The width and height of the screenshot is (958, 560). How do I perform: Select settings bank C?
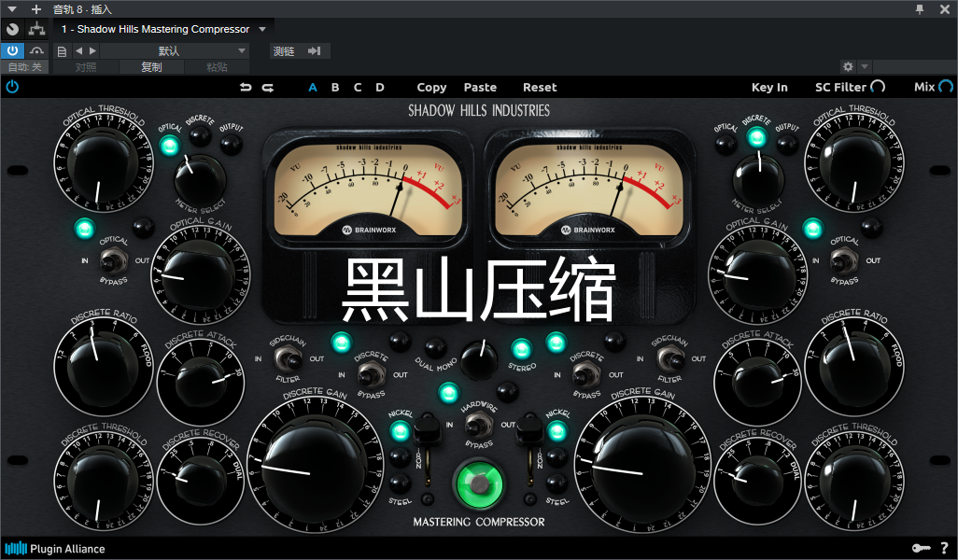358,88
